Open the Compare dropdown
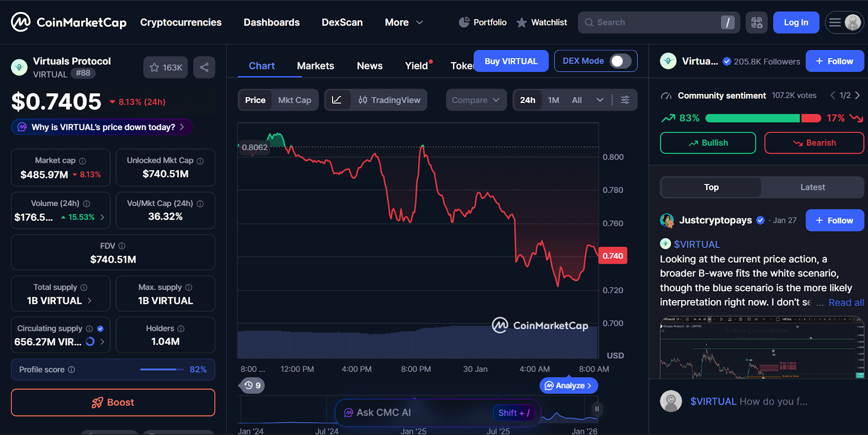 click(476, 100)
